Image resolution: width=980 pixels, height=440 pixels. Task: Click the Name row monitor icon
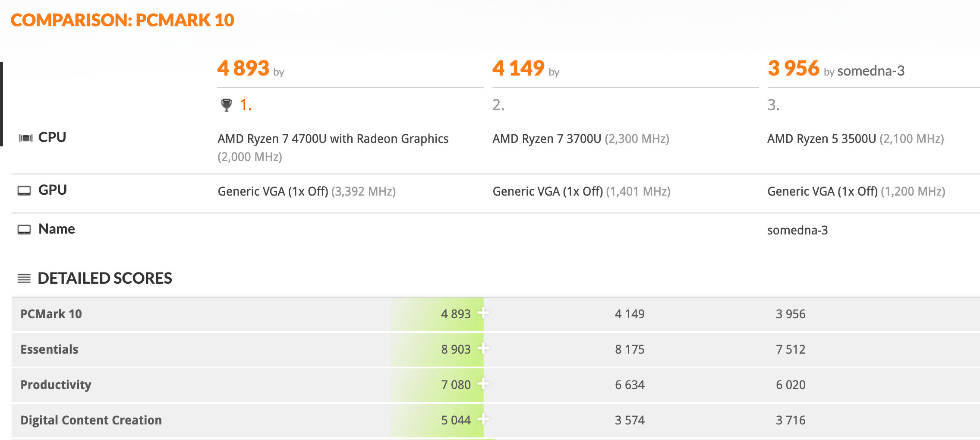(x=24, y=230)
